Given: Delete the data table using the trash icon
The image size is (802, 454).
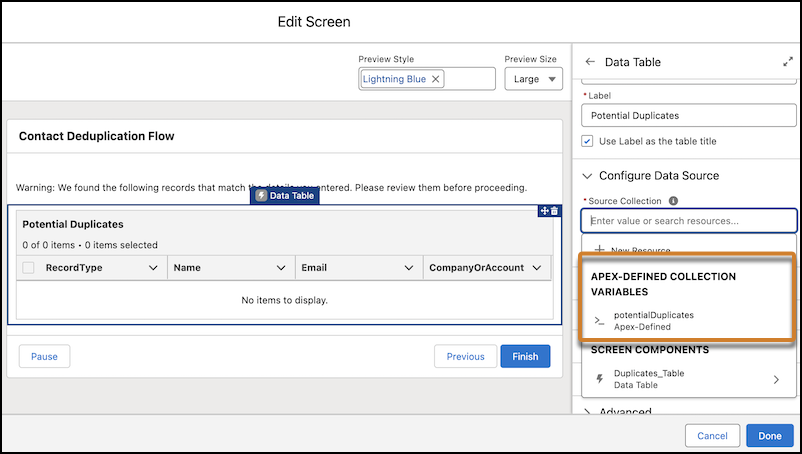Looking at the screenshot, I should click(555, 211).
